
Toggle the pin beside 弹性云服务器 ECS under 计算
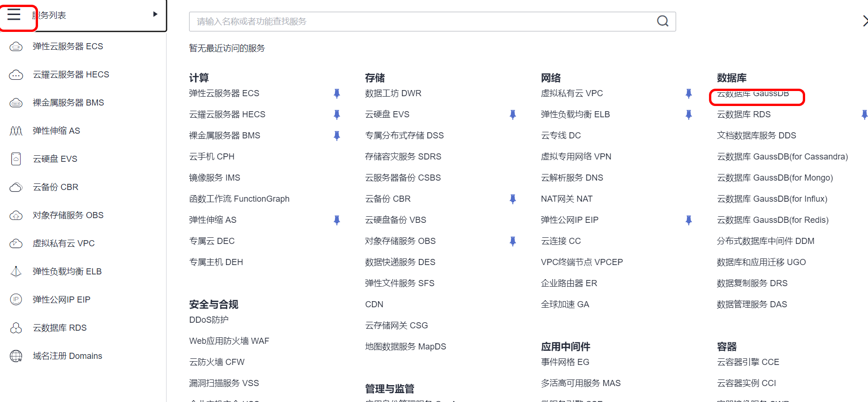[336, 93]
